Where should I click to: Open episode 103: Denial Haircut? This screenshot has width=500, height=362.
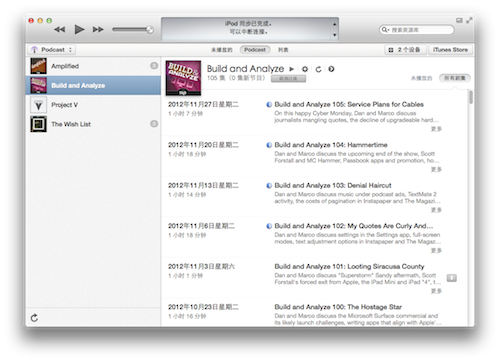(x=333, y=185)
